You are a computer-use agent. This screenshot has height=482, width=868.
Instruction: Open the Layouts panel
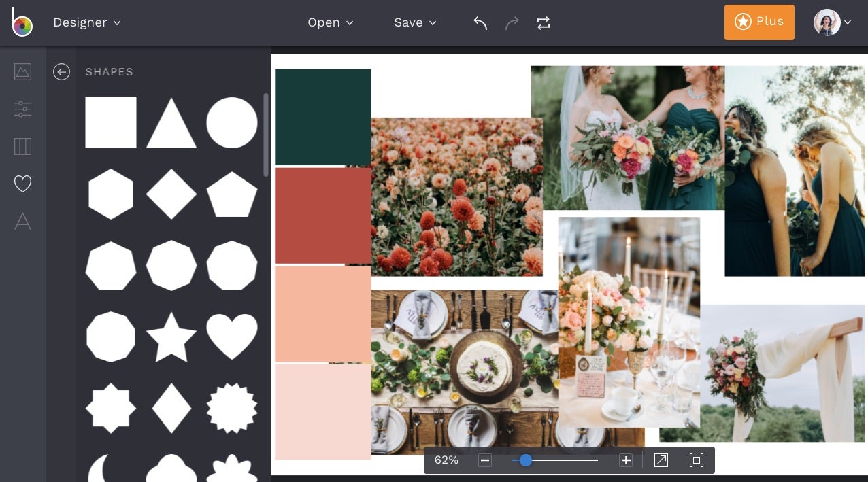point(22,147)
